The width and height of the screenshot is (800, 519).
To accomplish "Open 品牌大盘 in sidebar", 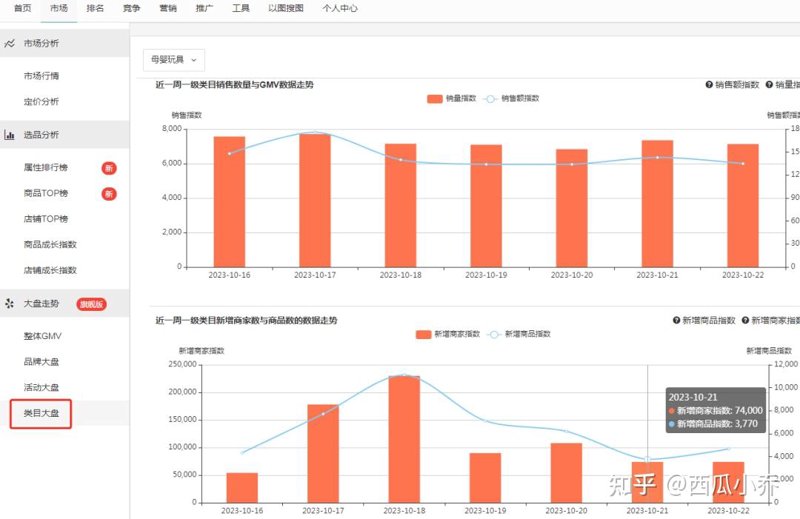I will tap(41, 362).
